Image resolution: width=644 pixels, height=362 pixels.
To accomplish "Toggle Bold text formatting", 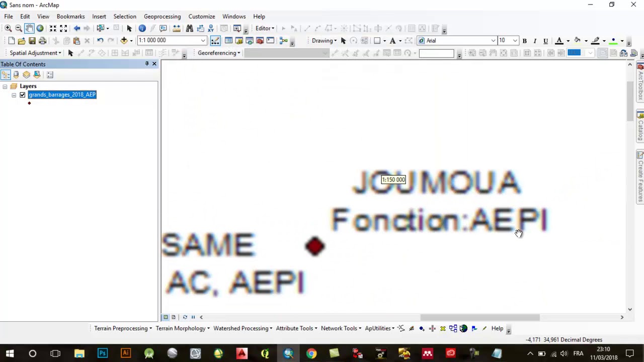I will (524, 41).
